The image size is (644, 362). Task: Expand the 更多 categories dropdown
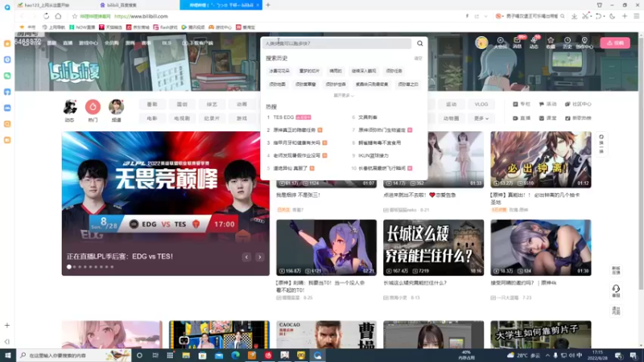click(x=481, y=118)
